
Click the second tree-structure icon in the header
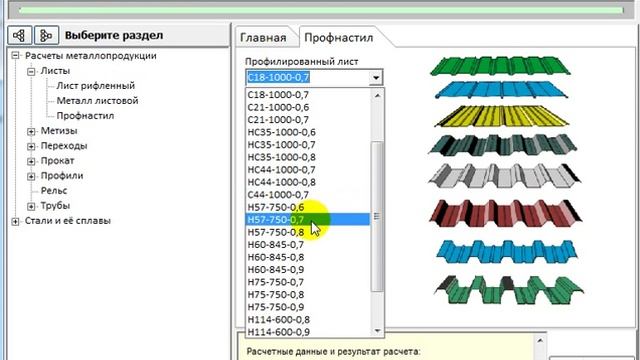[47, 35]
